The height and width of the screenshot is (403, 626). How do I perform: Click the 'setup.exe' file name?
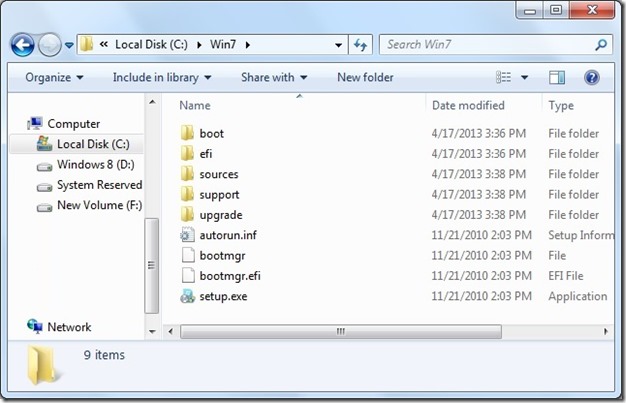(x=223, y=296)
